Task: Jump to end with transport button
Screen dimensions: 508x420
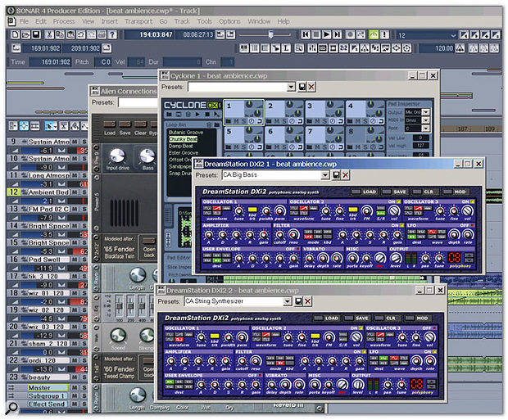Action: click(337, 34)
